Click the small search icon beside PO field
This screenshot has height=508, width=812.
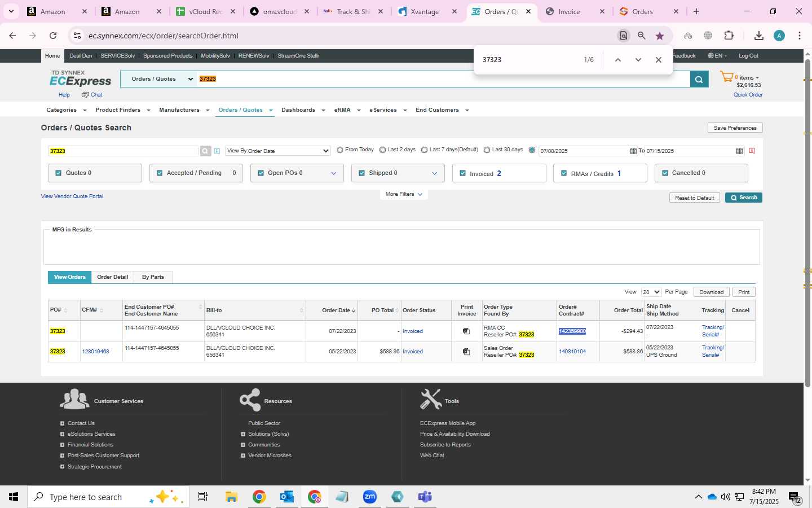tap(205, 151)
